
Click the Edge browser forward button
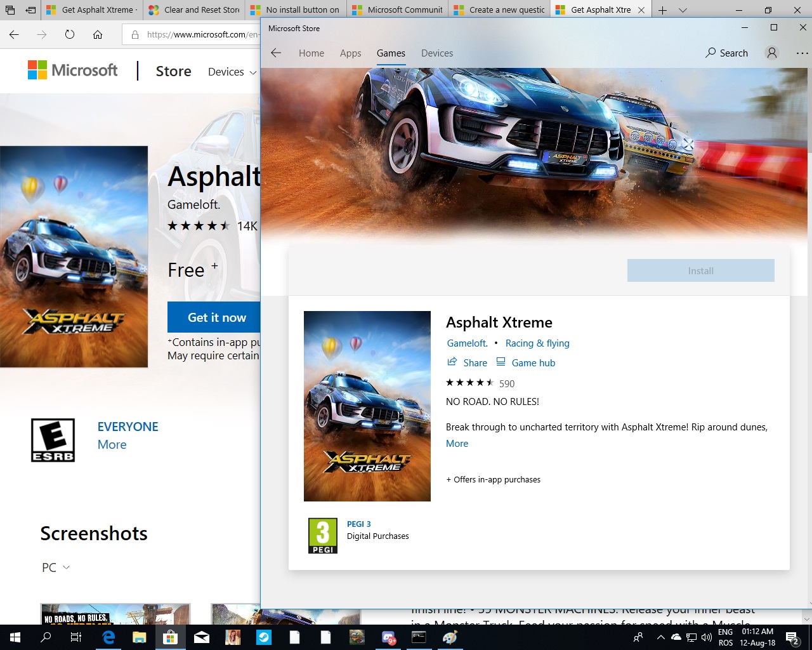pyautogui.click(x=42, y=34)
